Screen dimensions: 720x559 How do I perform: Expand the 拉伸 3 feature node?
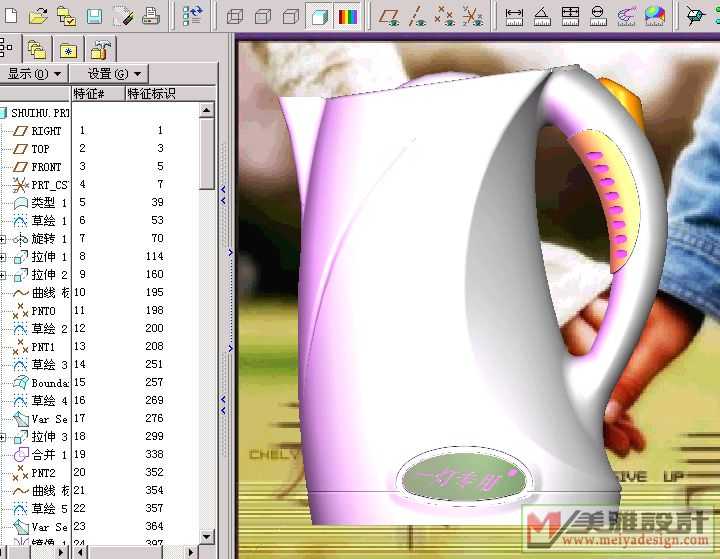click(3, 437)
